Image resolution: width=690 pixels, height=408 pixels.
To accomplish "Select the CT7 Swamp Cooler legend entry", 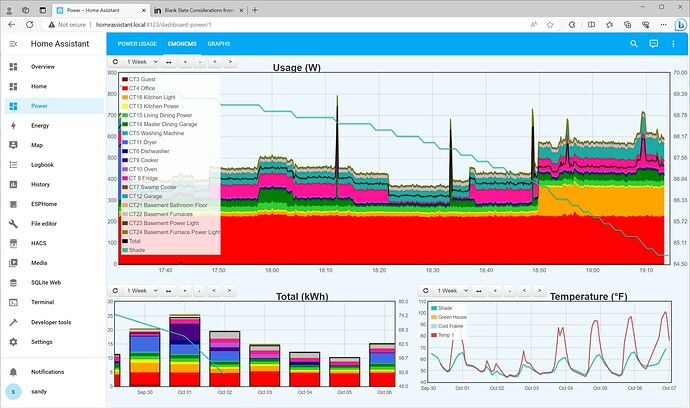I will [153, 187].
